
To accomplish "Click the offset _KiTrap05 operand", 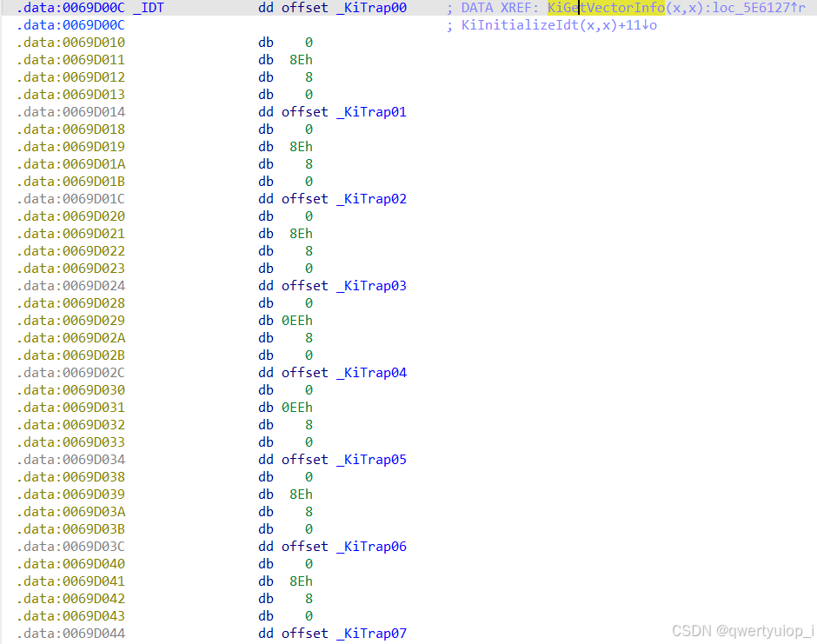I will [x=344, y=460].
